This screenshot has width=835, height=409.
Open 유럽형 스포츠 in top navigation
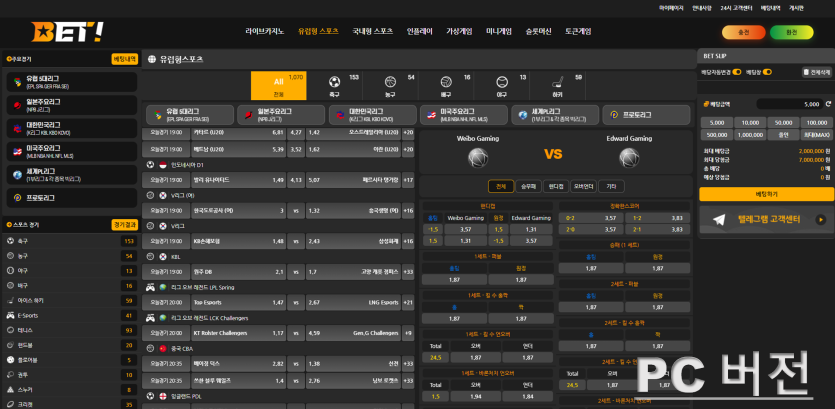tap(318, 31)
